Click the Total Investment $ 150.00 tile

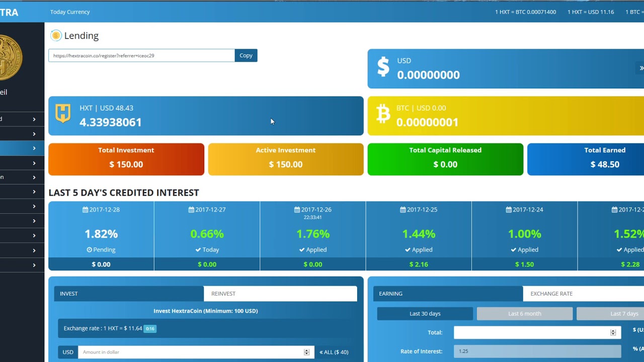click(x=126, y=159)
